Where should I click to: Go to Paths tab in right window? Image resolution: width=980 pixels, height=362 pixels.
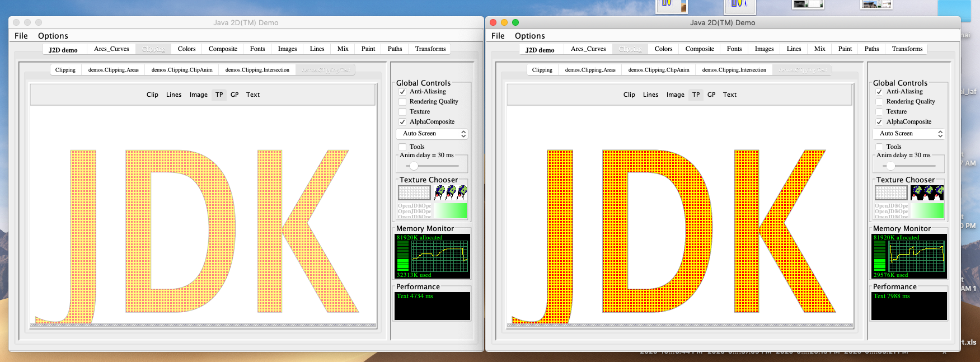click(872, 49)
